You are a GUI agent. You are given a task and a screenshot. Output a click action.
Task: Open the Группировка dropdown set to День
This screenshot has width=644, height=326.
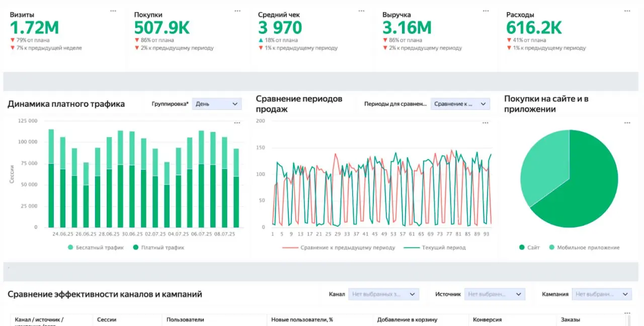coord(217,104)
